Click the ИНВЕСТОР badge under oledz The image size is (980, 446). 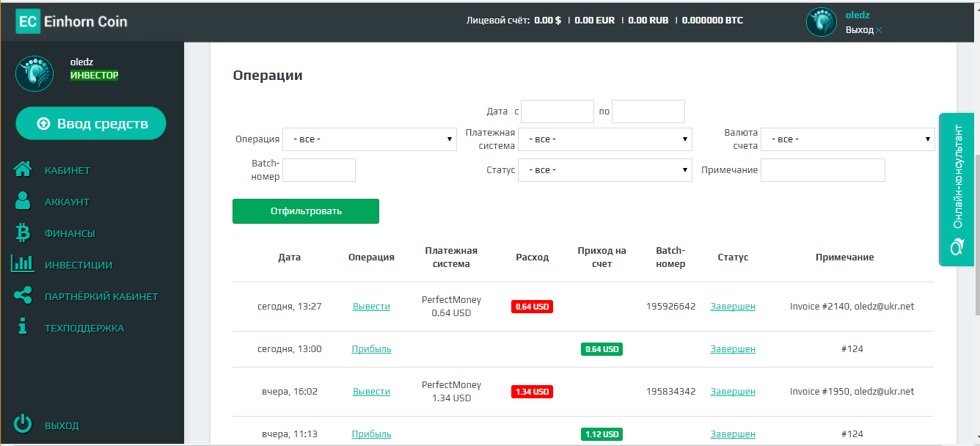point(94,76)
